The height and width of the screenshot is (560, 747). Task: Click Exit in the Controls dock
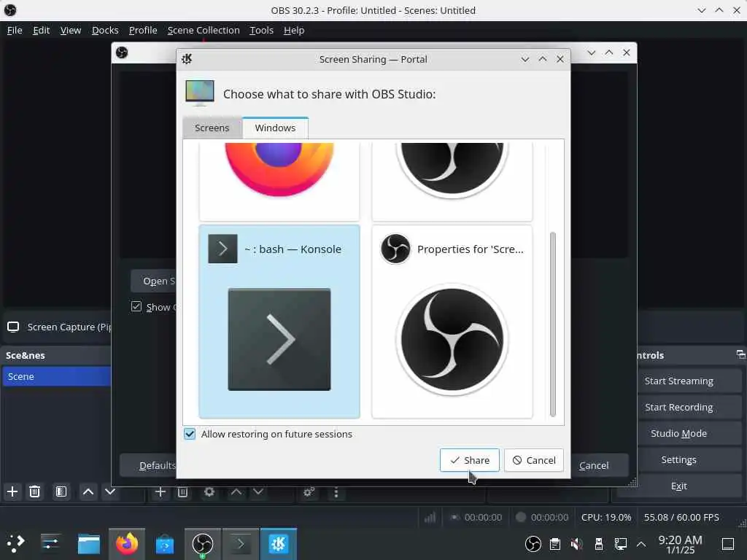tap(679, 486)
